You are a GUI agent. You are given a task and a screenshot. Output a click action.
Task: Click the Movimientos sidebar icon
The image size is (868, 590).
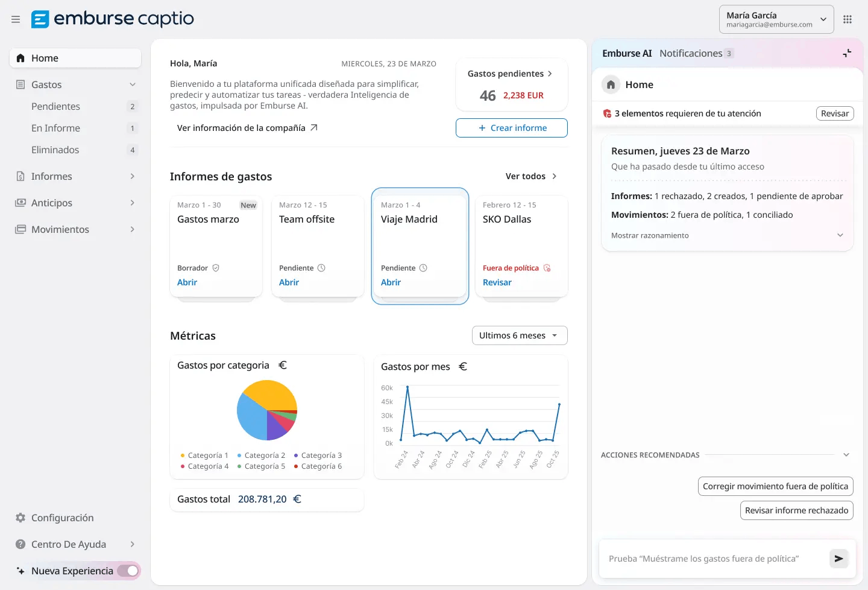[20, 229]
